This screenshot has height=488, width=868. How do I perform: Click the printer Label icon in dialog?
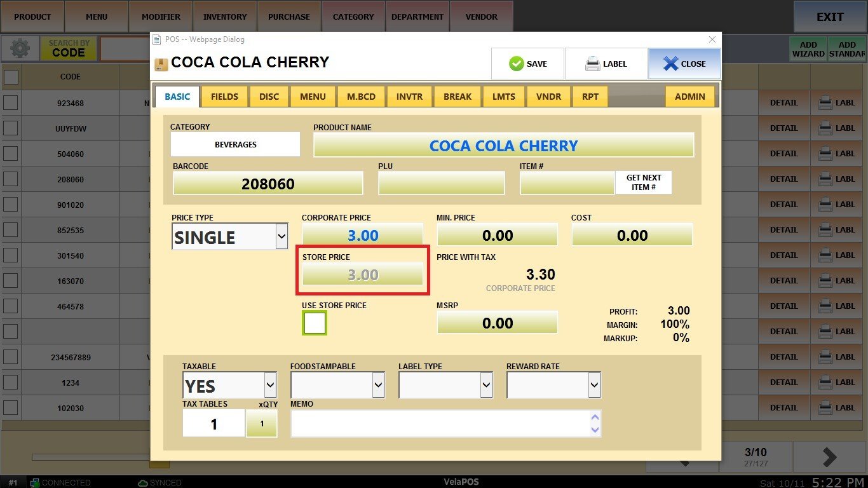[x=592, y=64]
